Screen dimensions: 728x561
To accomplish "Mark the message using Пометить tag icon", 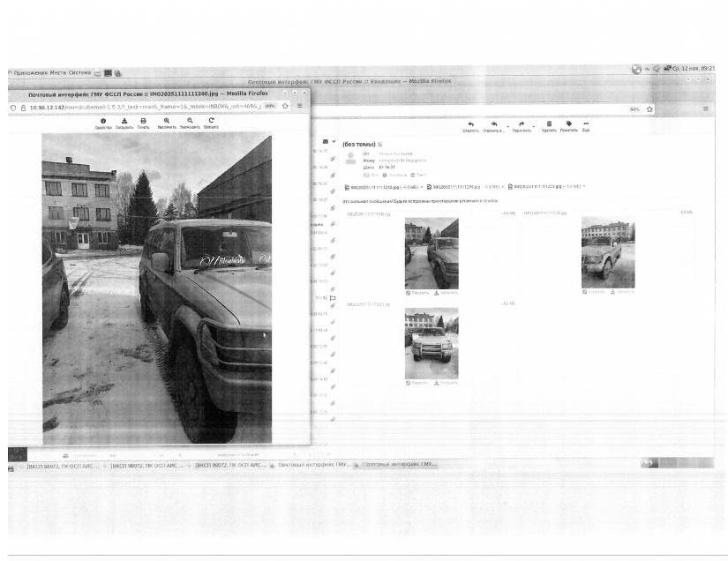I will [568, 125].
